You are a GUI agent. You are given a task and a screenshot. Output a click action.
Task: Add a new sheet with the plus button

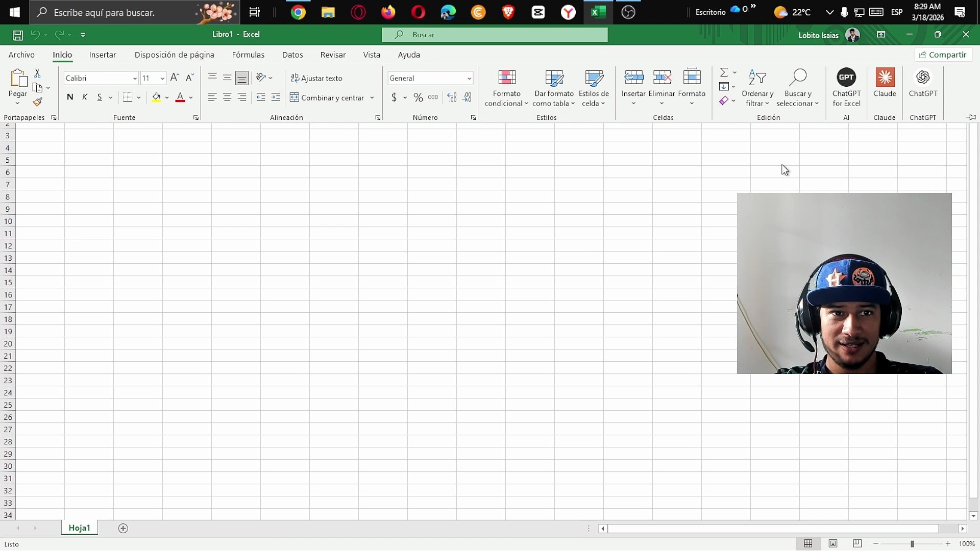tap(122, 528)
